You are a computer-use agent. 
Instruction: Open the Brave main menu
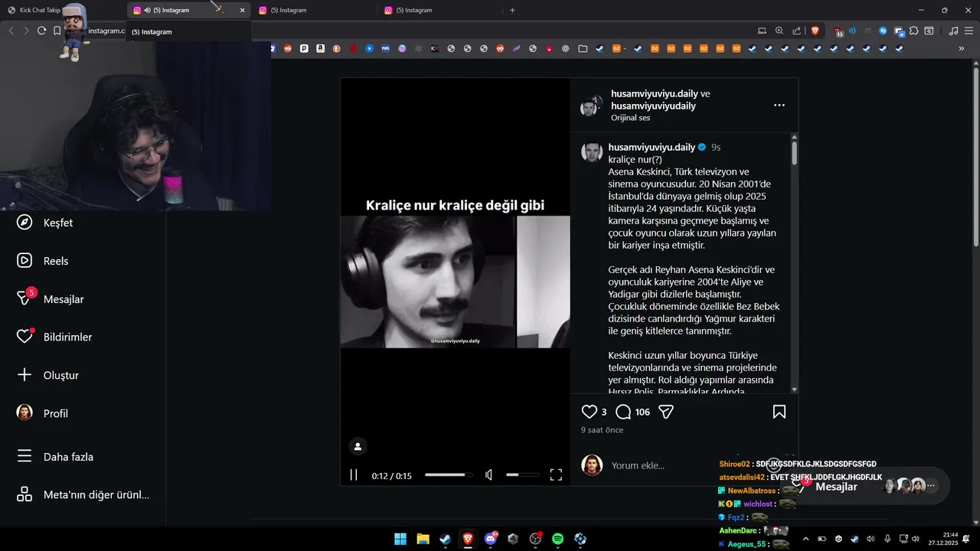coord(969,31)
